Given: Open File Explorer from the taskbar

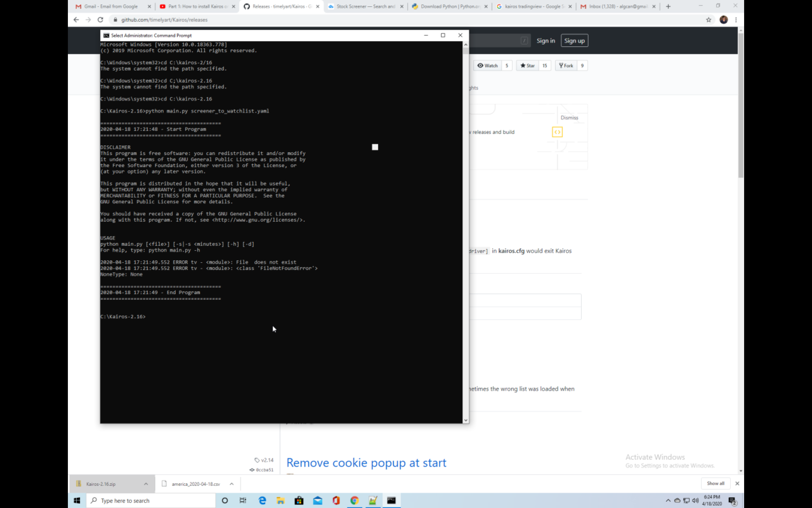Looking at the screenshot, I should tap(280, 501).
